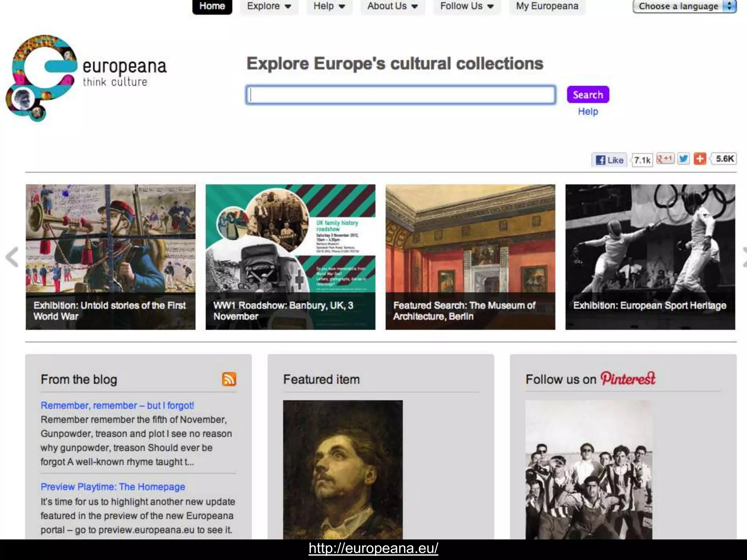
Task: Open the featured item portrait painting
Action: pos(343,470)
